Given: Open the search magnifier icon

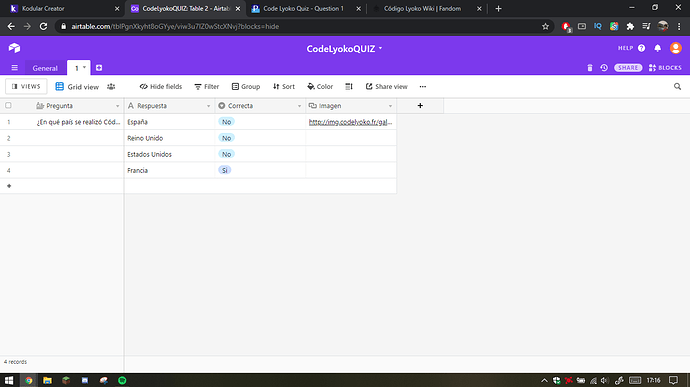Looking at the screenshot, I should (677, 87).
